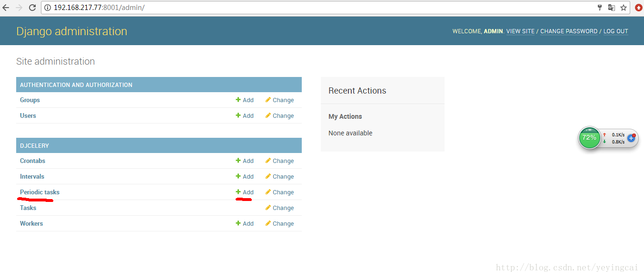Select the None available text
The image size is (644, 277).
click(x=350, y=133)
